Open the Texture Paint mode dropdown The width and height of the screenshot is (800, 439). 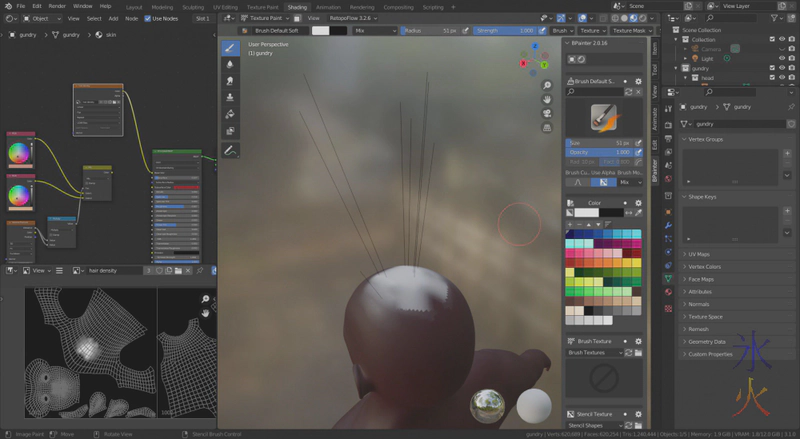coord(265,18)
